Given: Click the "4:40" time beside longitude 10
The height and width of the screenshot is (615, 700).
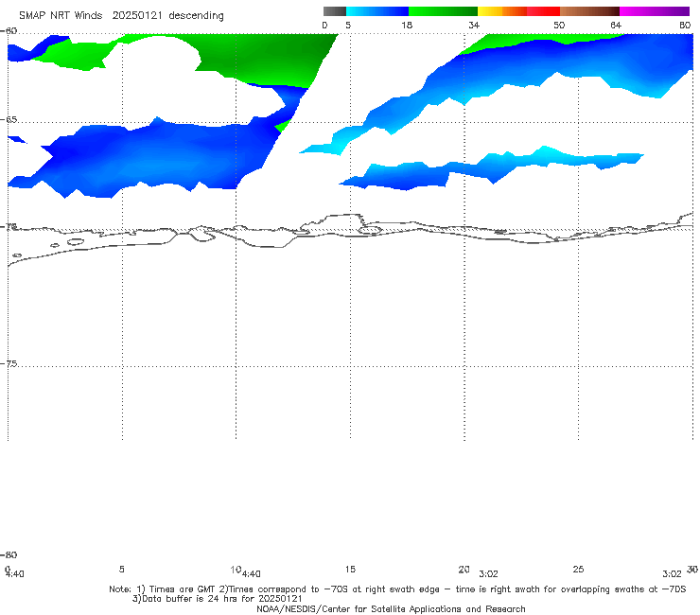Looking at the screenshot, I should click(252, 574).
